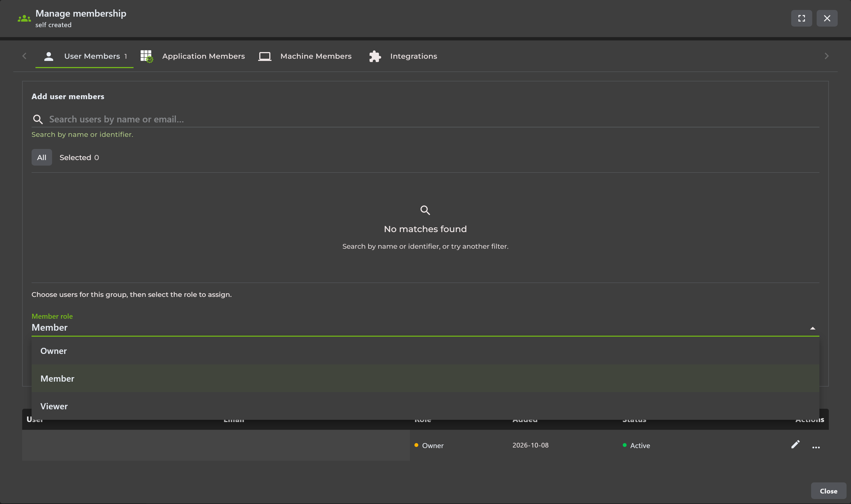Click the Close button
This screenshot has width=851, height=504.
pos(828,491)
